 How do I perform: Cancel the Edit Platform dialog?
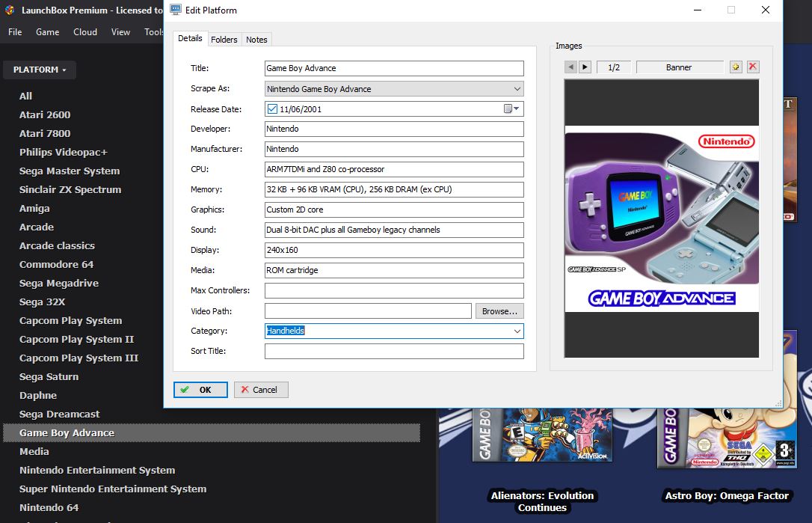click(261, 390)
